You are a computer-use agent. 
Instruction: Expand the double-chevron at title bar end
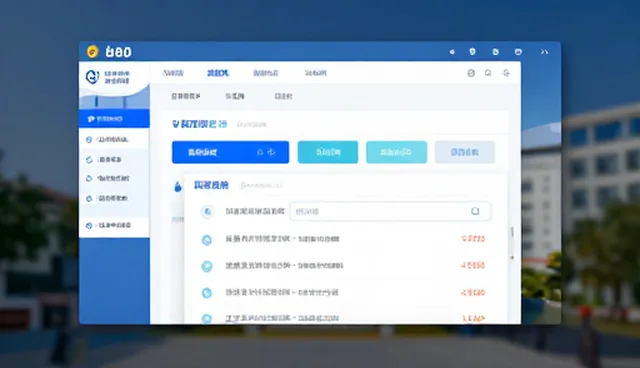pyautogui.click(x=544, y=52)
